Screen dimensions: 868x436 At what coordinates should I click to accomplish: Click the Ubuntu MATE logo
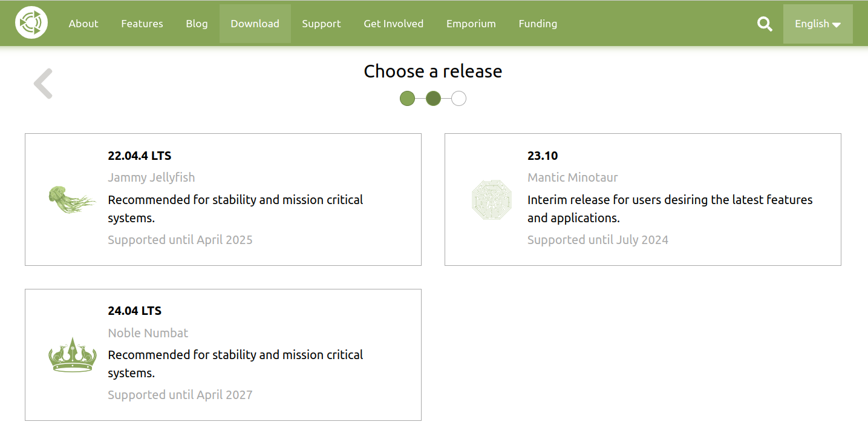31,23
